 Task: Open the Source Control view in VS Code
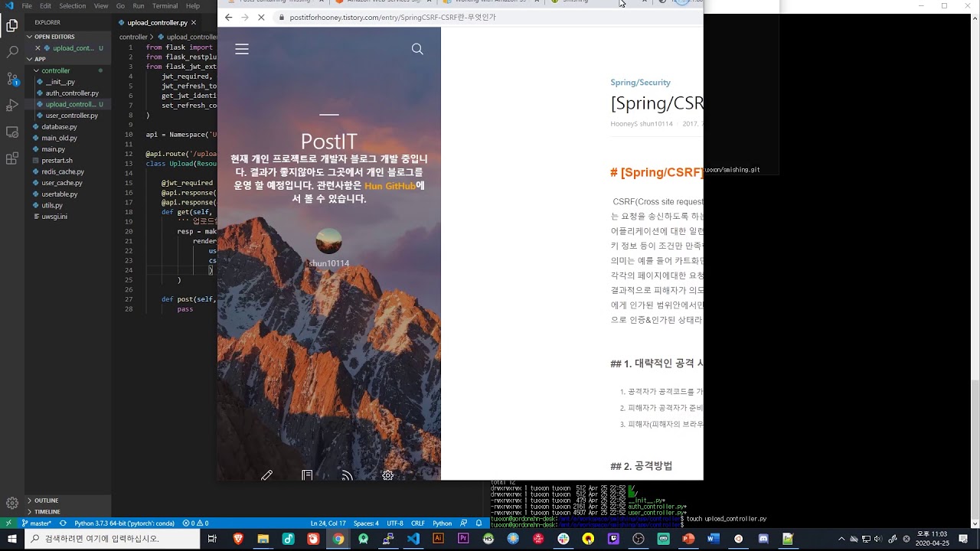point(11,79)
